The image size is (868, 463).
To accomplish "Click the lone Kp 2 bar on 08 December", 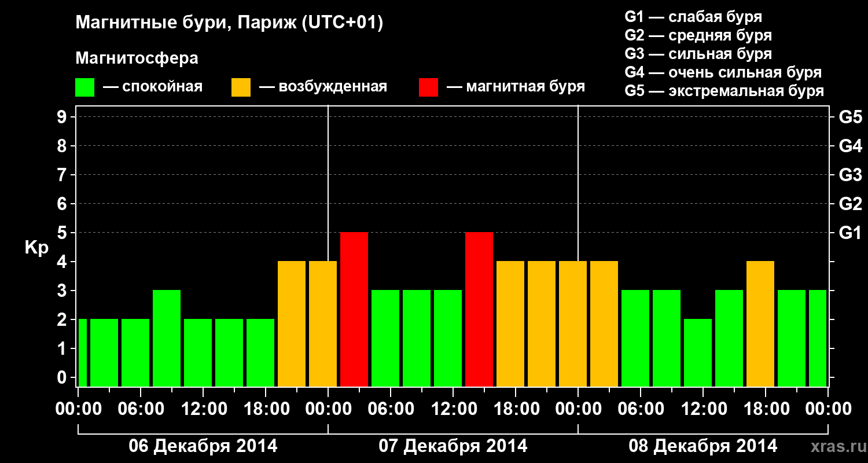I will [698, 353].
